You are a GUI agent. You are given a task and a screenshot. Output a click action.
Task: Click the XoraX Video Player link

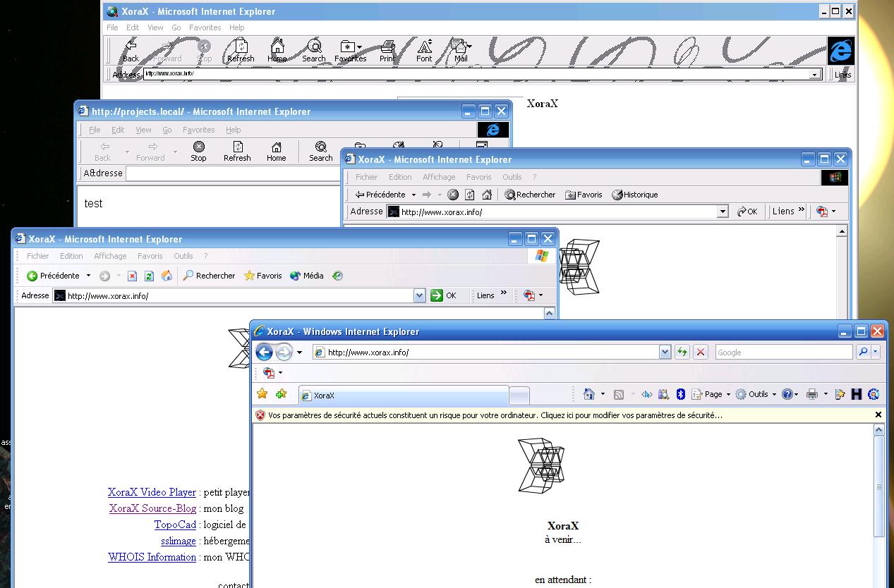pos(152,492)
